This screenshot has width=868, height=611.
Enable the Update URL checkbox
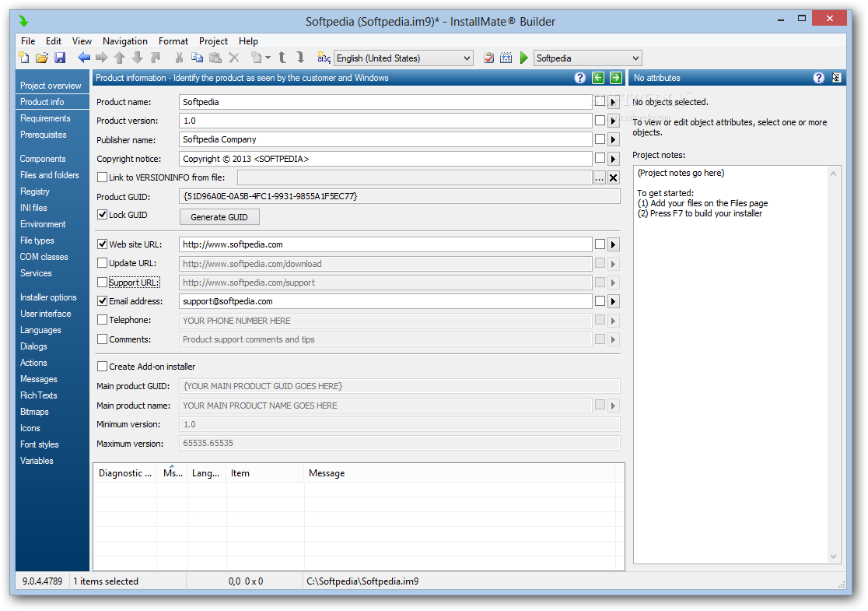tap(102, 262)
